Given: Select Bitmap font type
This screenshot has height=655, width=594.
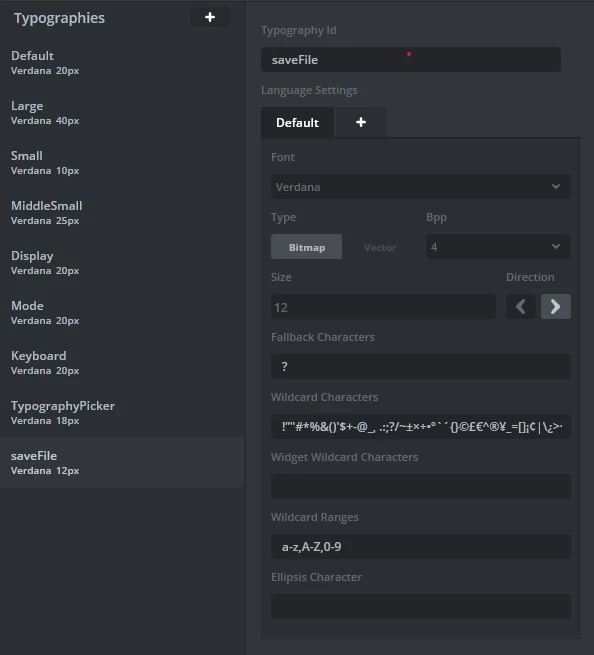Looking at the screenshot, I should click(306, 247).
